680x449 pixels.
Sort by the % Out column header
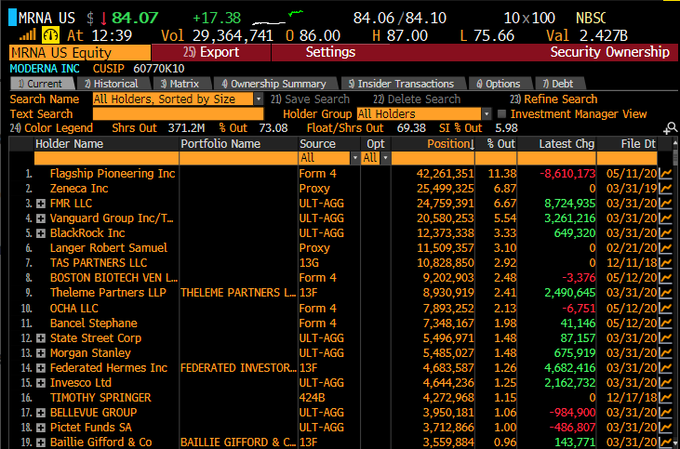496,144
